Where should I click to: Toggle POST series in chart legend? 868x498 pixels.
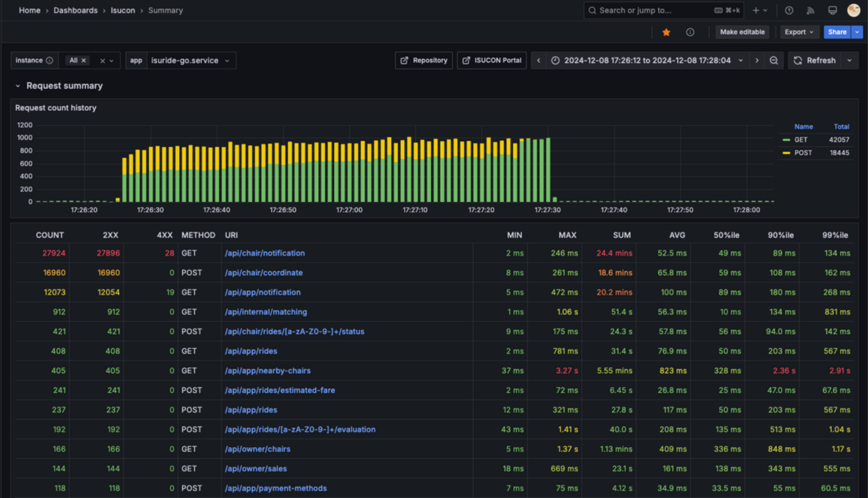click(803, 153)
